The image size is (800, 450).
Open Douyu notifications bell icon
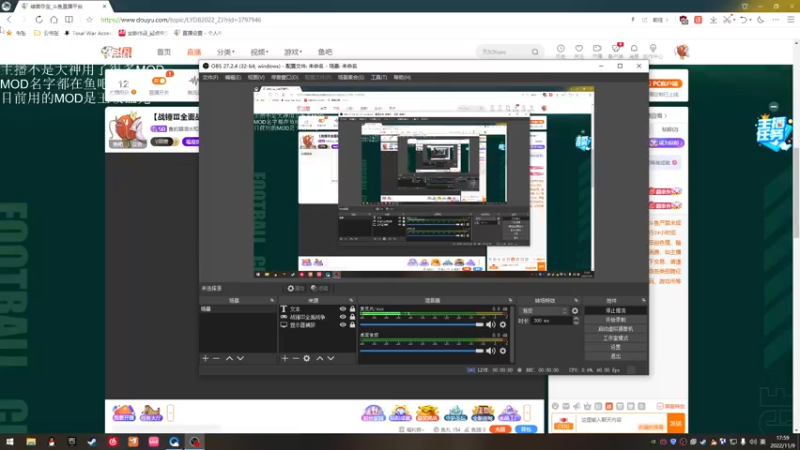[634, 48]
